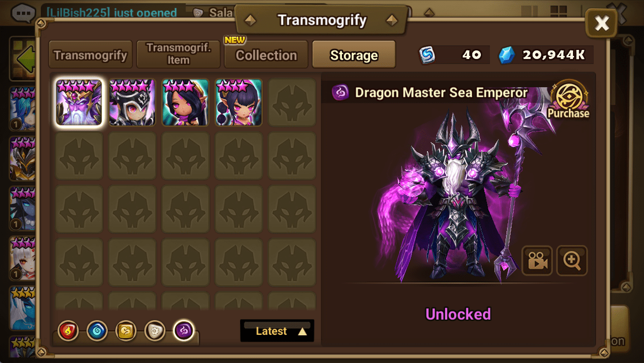Select the Sea Emperor transmog thumbnail
The image size is (644, 363).
click(x=79, y=102)
